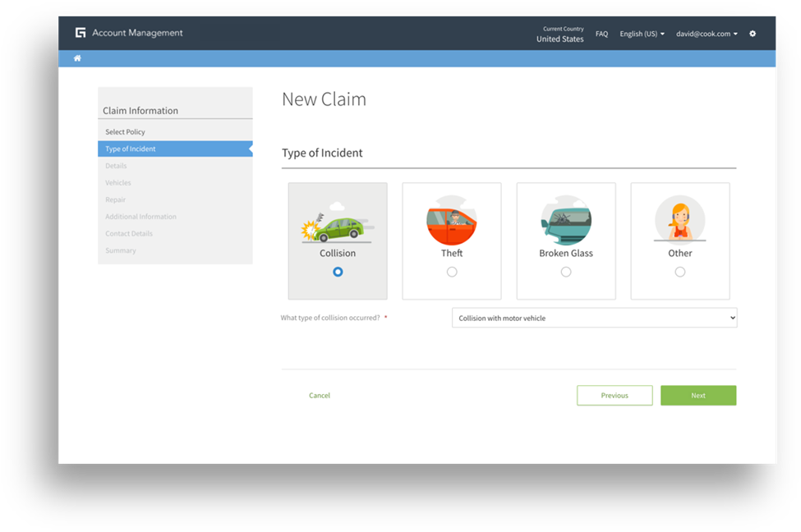Go to Select Policy step

pyautogui.click(x=125, y=132)
